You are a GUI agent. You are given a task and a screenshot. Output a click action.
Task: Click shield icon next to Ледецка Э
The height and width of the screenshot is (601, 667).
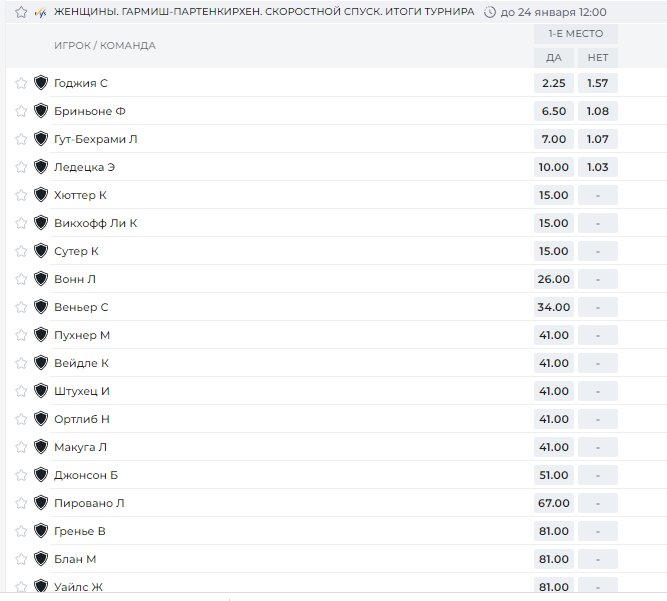[x=41, y=167]
